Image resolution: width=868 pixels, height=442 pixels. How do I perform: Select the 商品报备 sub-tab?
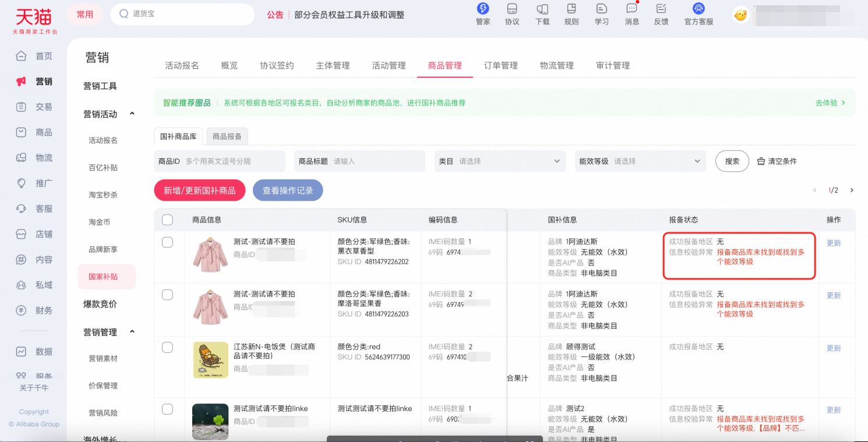coord(227,136)
